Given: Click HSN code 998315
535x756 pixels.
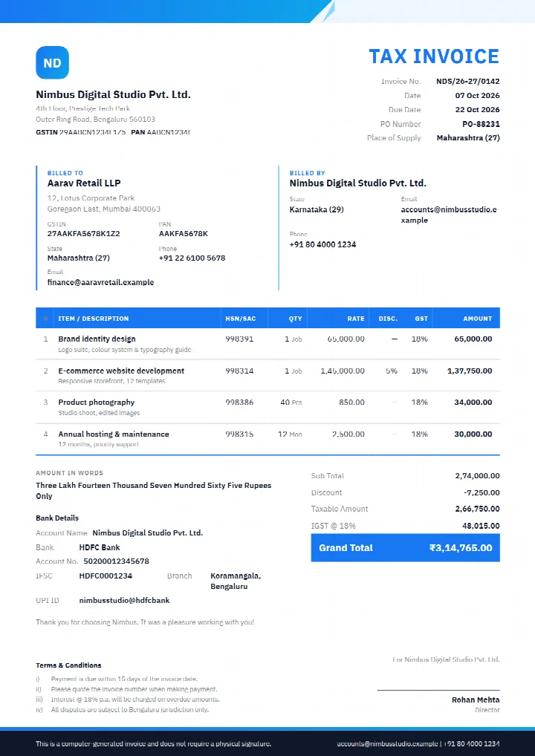Looking at the screenshot, I should pyautogui.click(x=239, y=434).
